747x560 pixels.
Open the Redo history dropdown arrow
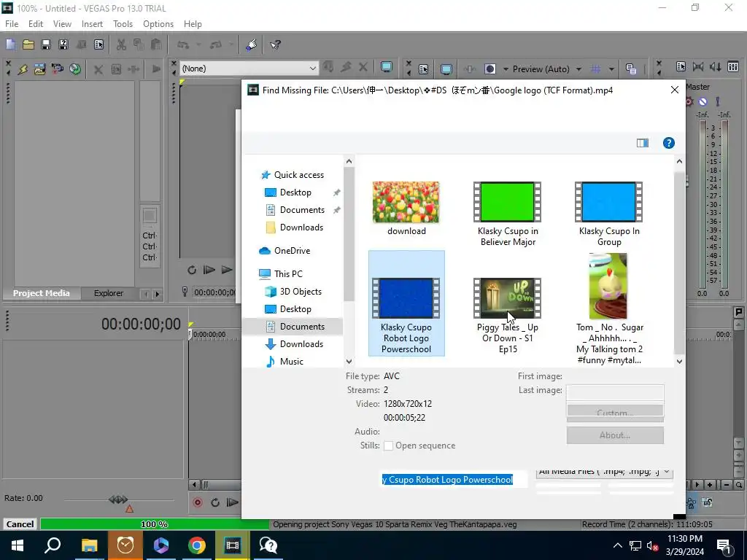tap(231, 44)
